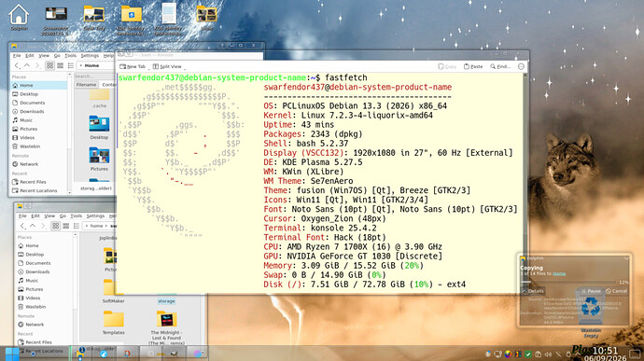Select Music in upper Dolphin Places
Viewport: 644px width, 361px height.
pos(39,120)
